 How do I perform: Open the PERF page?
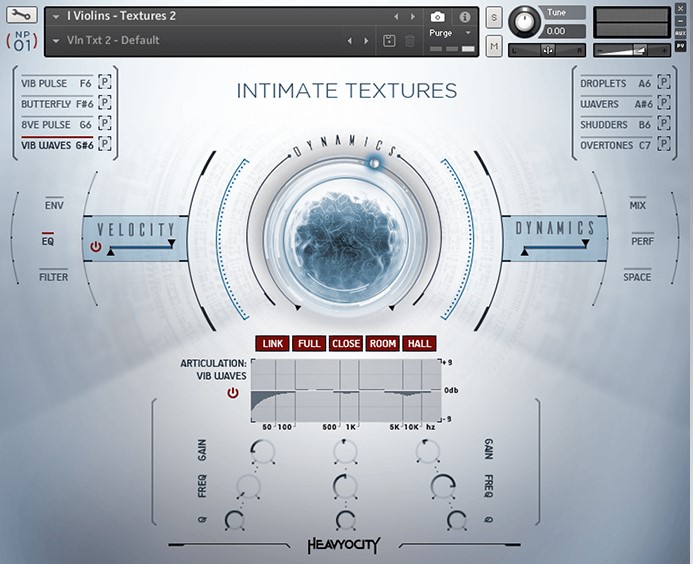tap(642, 240)
